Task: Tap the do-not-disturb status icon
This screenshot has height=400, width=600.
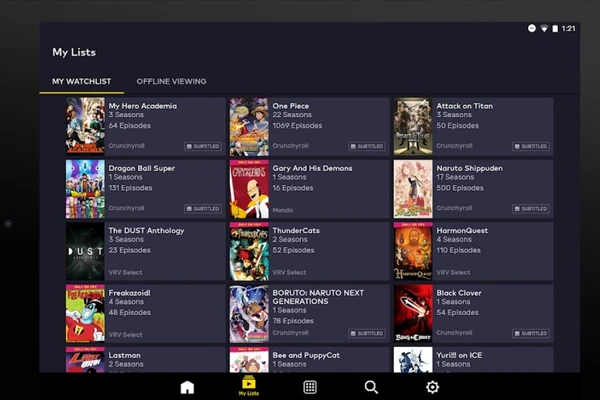Action: 532,28
